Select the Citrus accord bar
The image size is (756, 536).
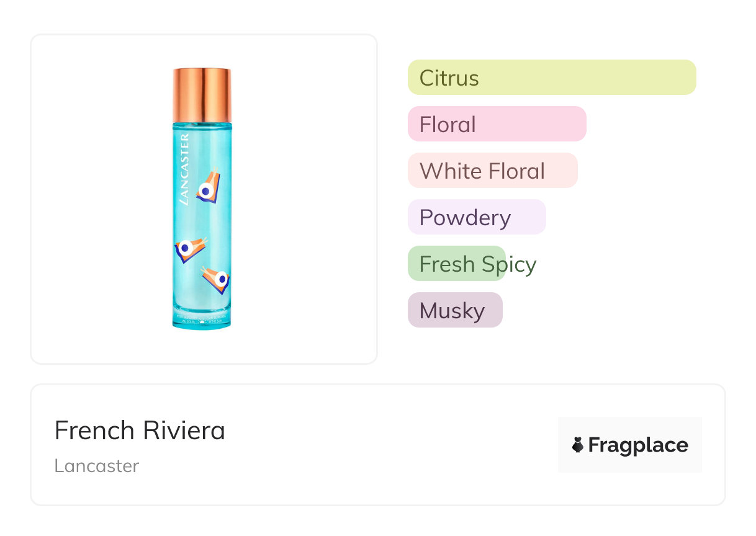click(x=552, y=78)
